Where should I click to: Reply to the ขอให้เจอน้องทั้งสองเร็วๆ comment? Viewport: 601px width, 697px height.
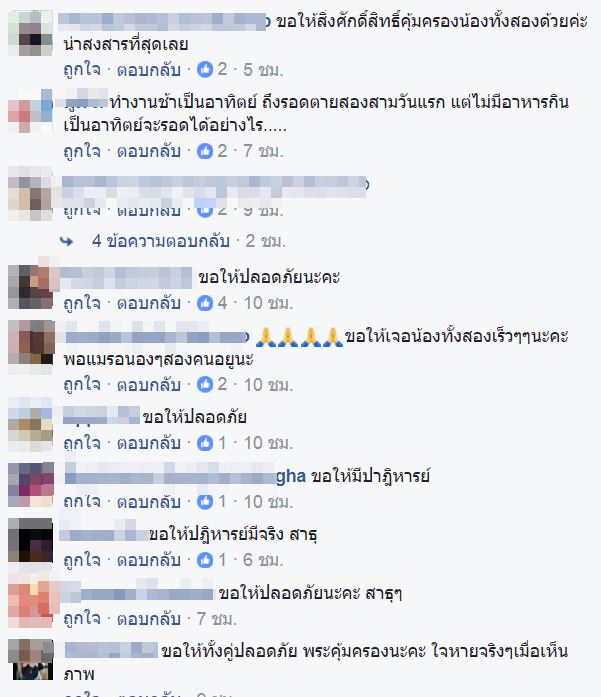pyautogui.click(x=148, y=385)
